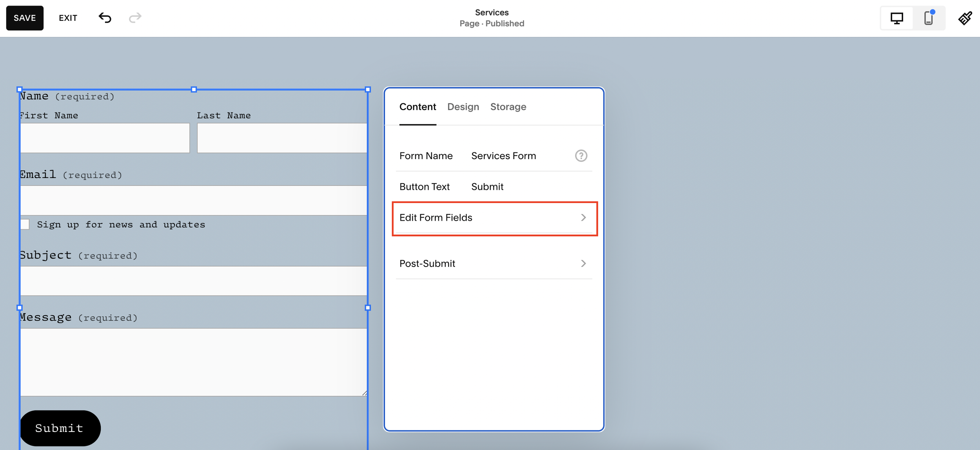Check Sign up for news and updates

[25, 225]
